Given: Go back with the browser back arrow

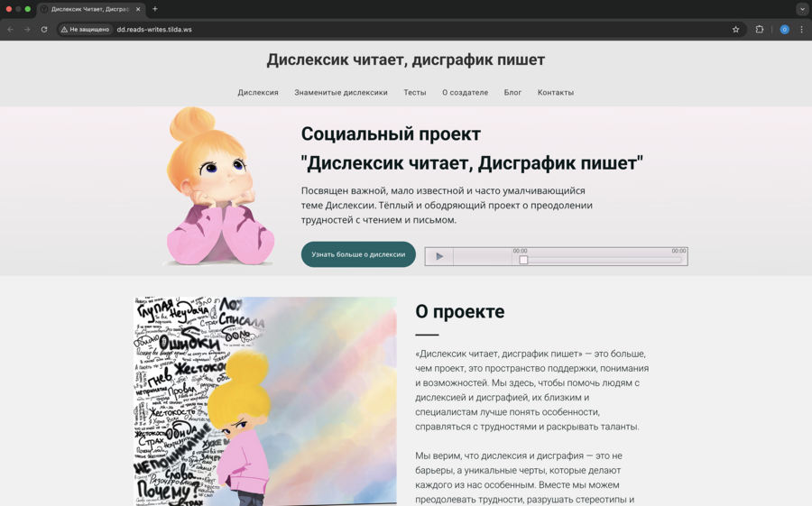Looking at the screenshot, I should pos(10,30).
